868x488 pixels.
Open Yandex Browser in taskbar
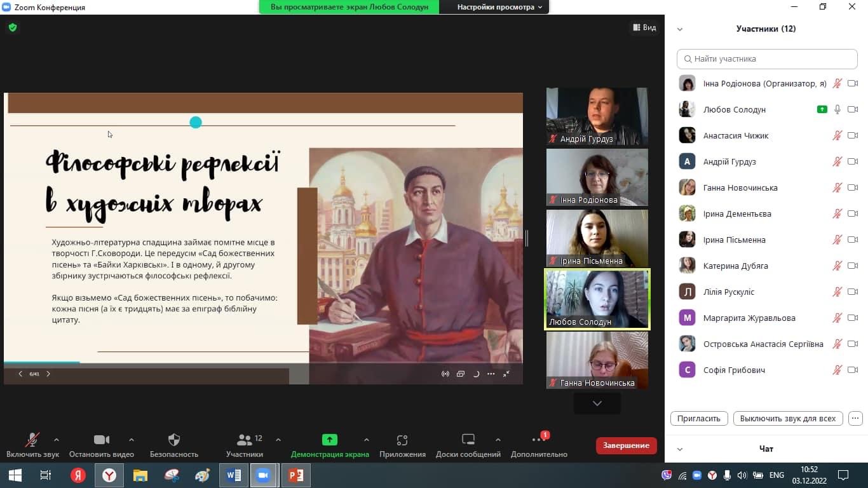pyautogui.click(x=109, y=475)
